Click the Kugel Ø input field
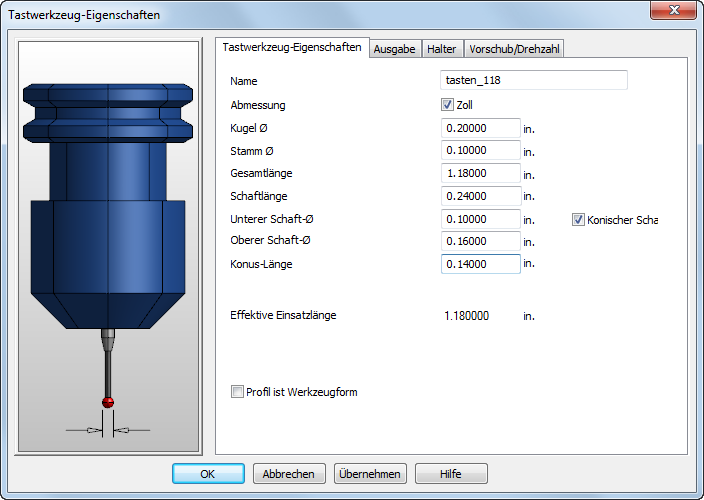The height and width of the screenshot is (500, 704). tap(480, 128)
